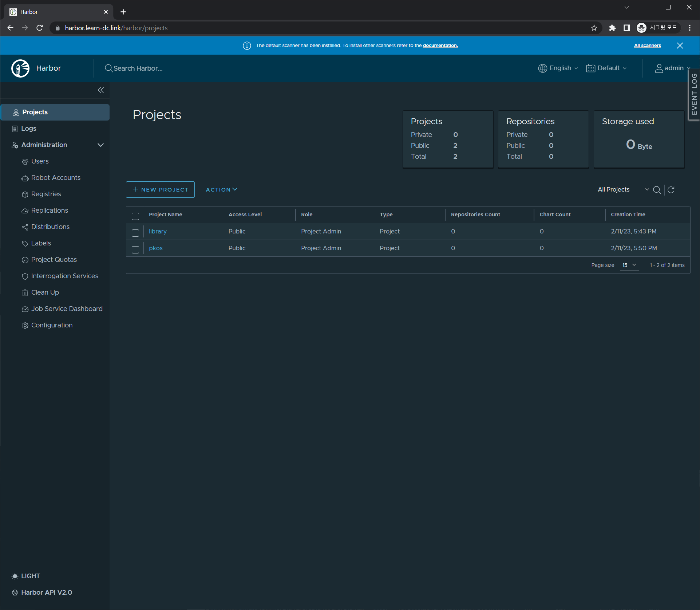The image size is (700, 610).
Task: Click the NEW PROJECT button
Action: 160,190
